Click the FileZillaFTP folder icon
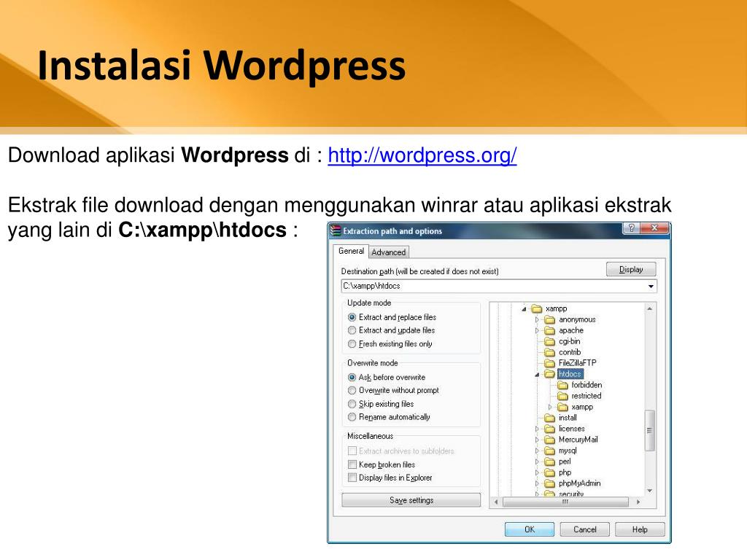Image resolution: width=747 pixels, height=560 pixels. click(550, 363)
